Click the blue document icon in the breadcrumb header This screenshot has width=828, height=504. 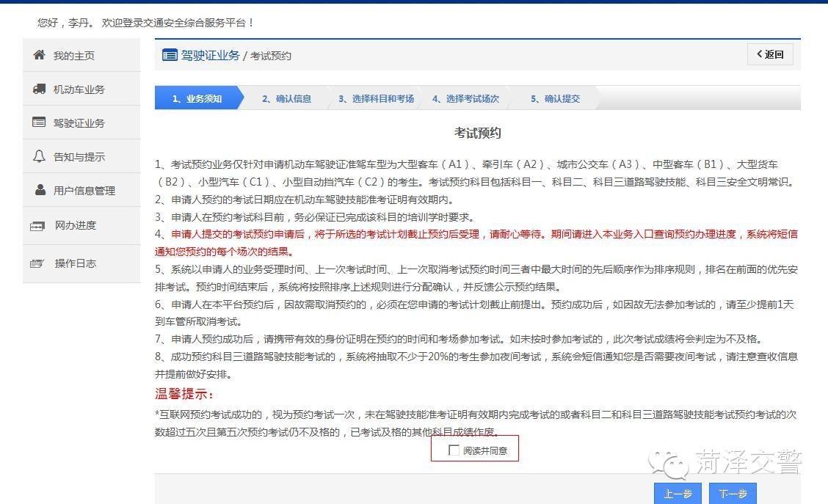click(169, 55)
